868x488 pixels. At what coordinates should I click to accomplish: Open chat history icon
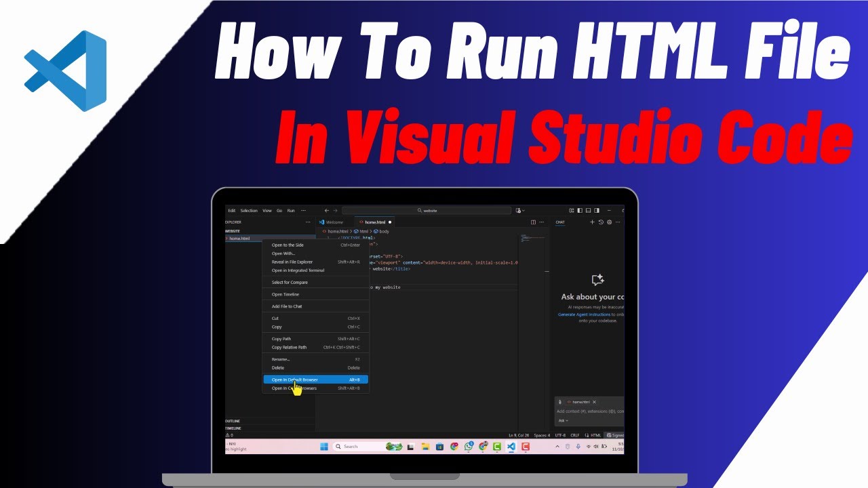(601, 222)
